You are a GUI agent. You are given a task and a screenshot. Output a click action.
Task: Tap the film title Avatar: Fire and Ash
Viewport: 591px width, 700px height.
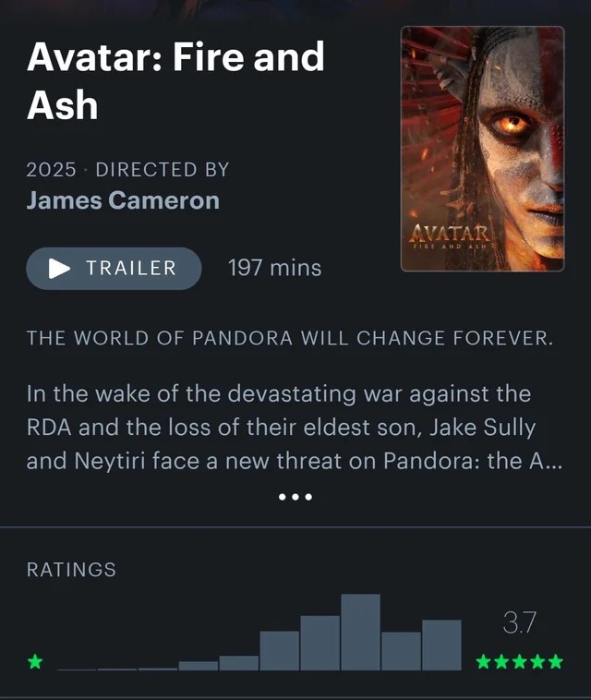(175, 80)
